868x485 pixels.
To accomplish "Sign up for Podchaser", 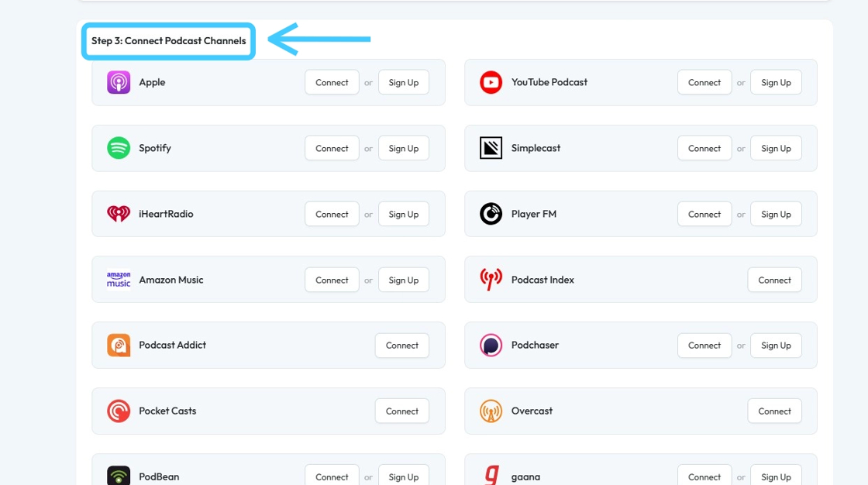I will click(776, 346).
